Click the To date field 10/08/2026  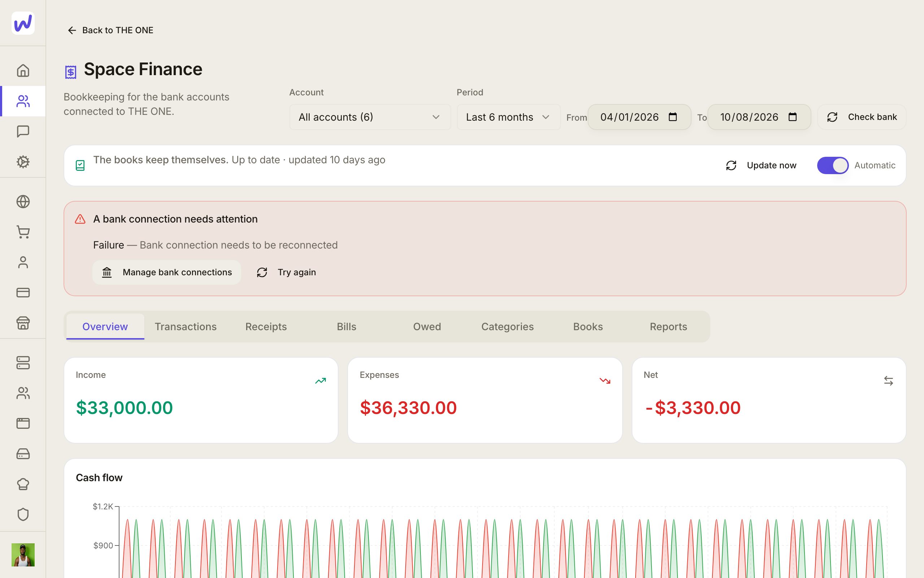[x=759, y=117]
